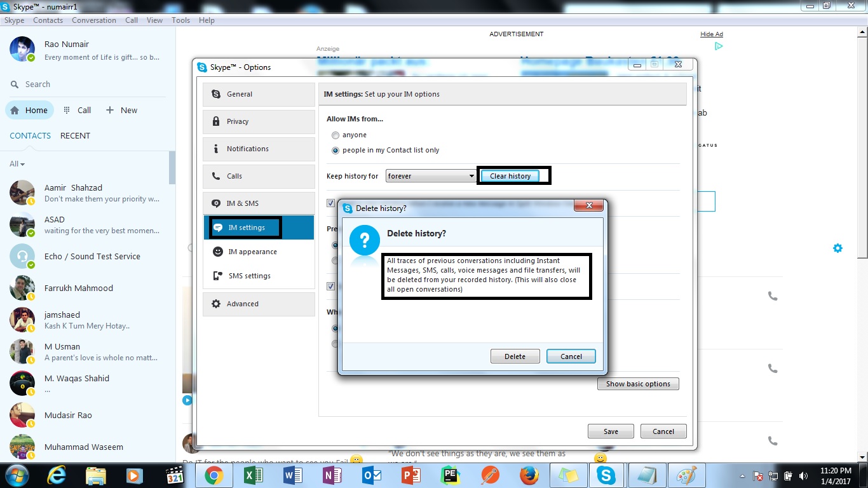Click Cancel in the Delete history dialog
The height and width of the screenshot is (488, 868).
[571, 356]
